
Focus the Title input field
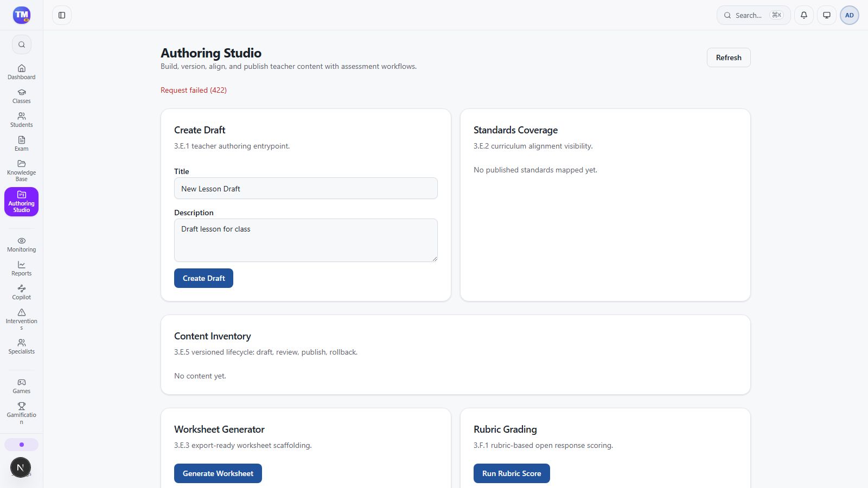306,188
